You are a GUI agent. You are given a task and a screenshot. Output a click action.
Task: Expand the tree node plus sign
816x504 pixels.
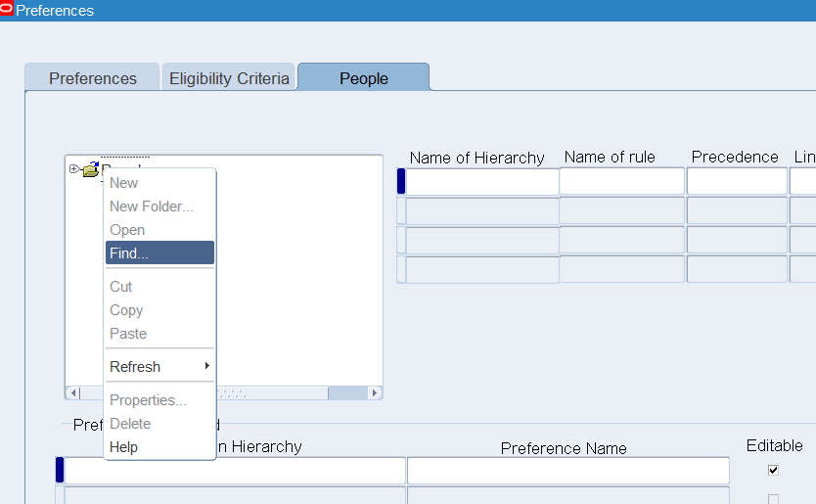(x=73, y=168)
